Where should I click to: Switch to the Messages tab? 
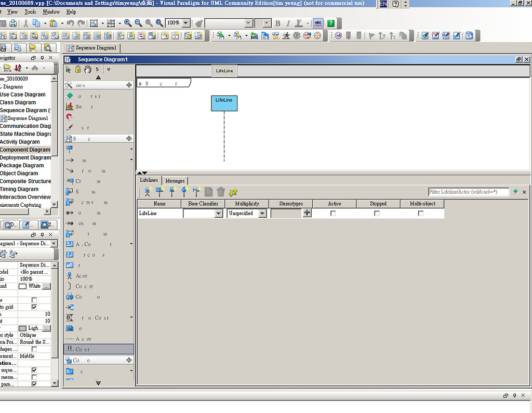pos(175,181)
